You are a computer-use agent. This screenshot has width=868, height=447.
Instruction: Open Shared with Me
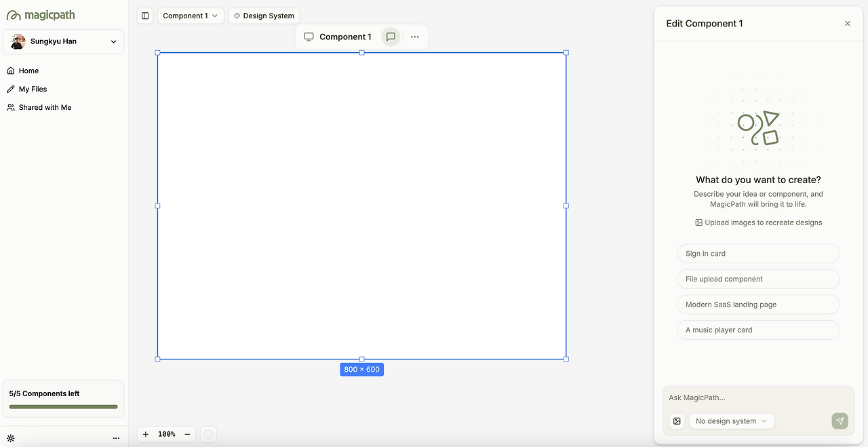[39, 107]
